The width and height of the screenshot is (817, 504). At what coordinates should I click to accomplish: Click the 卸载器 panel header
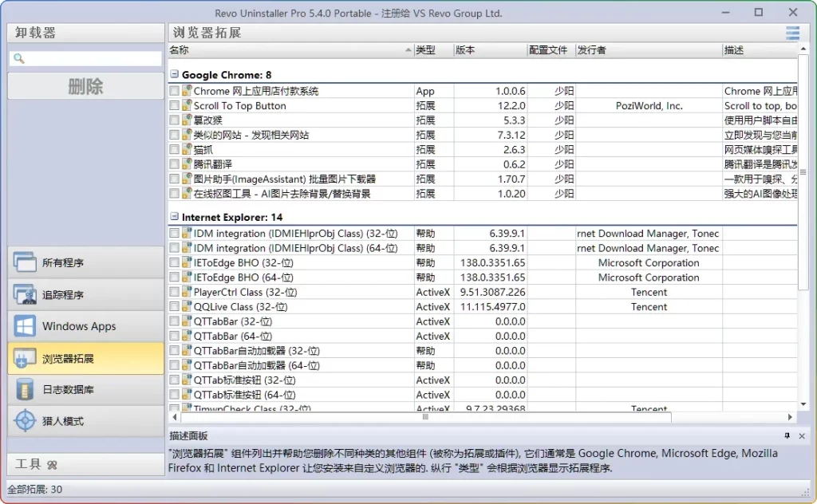tap(86, 33)
